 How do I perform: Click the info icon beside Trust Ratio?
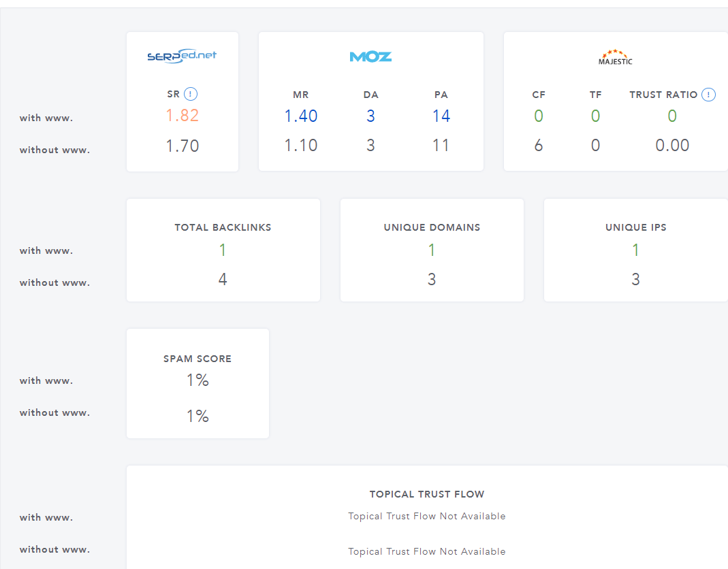coord(708,95)
